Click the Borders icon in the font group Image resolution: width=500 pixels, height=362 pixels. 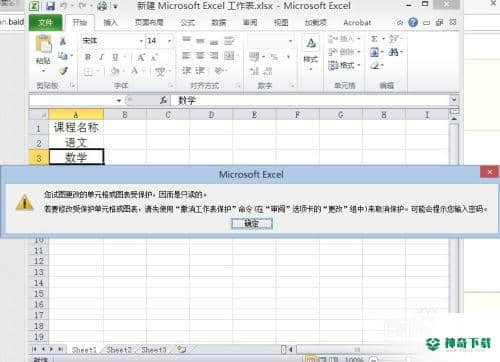click(x=88, y=71)
